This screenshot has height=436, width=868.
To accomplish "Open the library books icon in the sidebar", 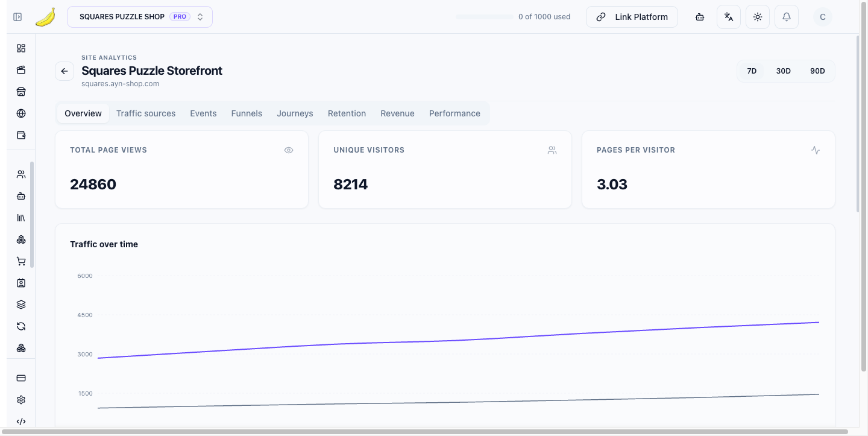I will pyautogui.click(x=21, y=218).
